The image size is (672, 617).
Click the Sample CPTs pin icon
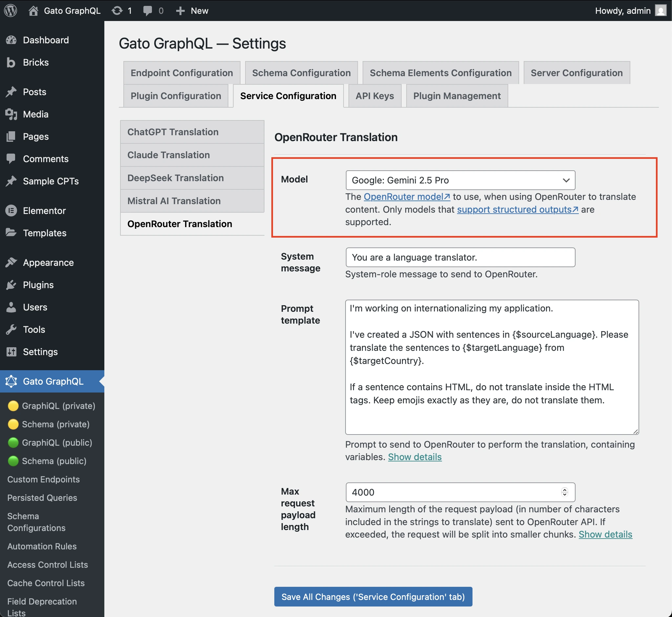point(11,181)
